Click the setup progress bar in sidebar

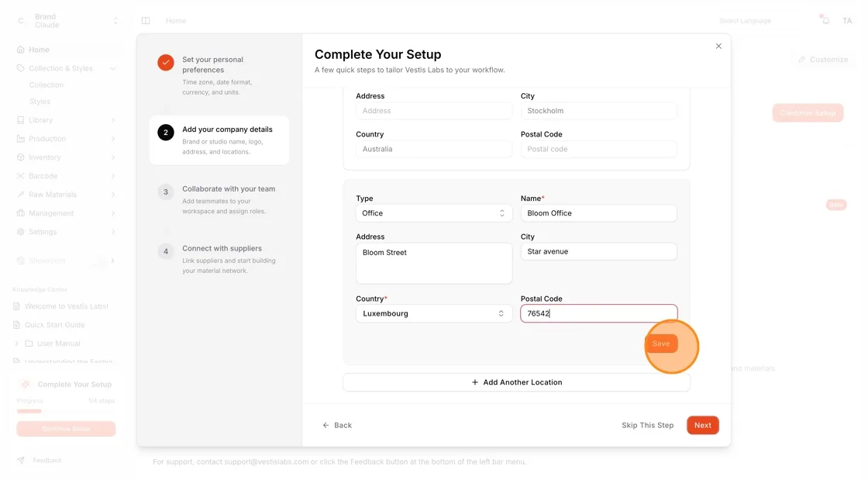66,411
